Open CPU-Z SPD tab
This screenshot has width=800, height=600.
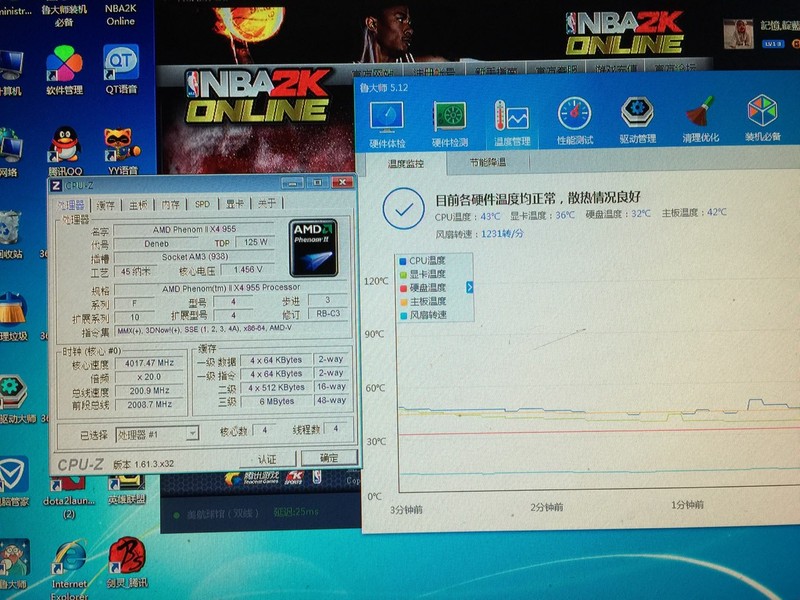(202, 204)
